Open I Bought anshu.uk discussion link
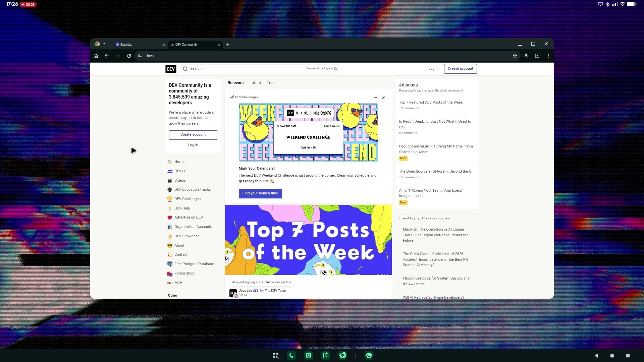This screenshot has height=362, width=644. pos(436,149)
